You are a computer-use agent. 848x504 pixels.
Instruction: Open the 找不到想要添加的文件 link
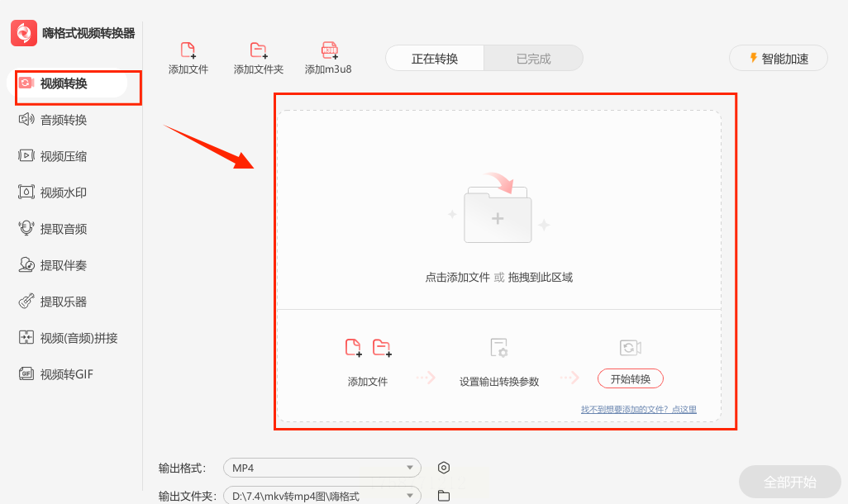pyautogui.click(x=639, y=409)
